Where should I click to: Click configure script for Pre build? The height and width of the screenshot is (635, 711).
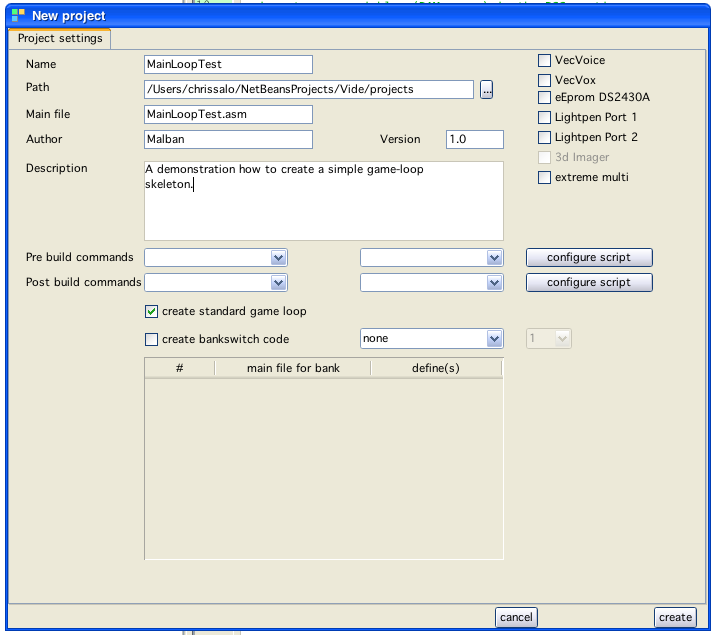[x=589, y=258]
